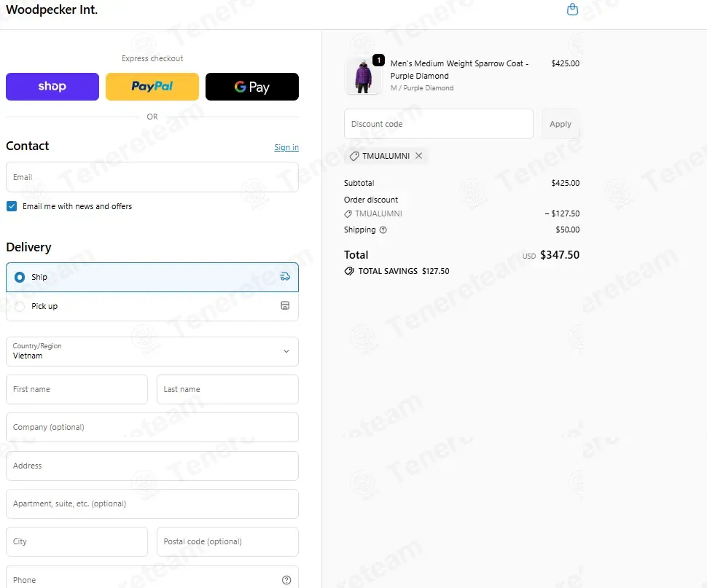707x588 pixels.
Task: Click the TOTAL SAVINGS $127.50 text
Action: click(x=404, y=271)
